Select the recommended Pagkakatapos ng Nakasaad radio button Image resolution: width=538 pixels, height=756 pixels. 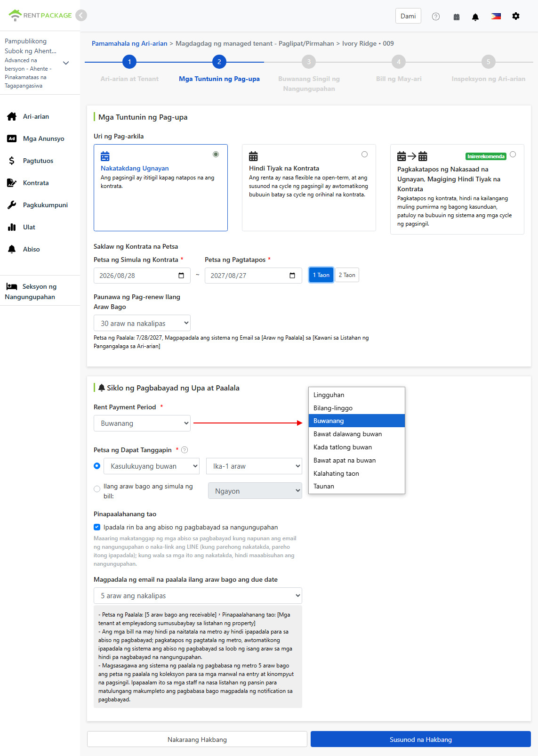513,154
